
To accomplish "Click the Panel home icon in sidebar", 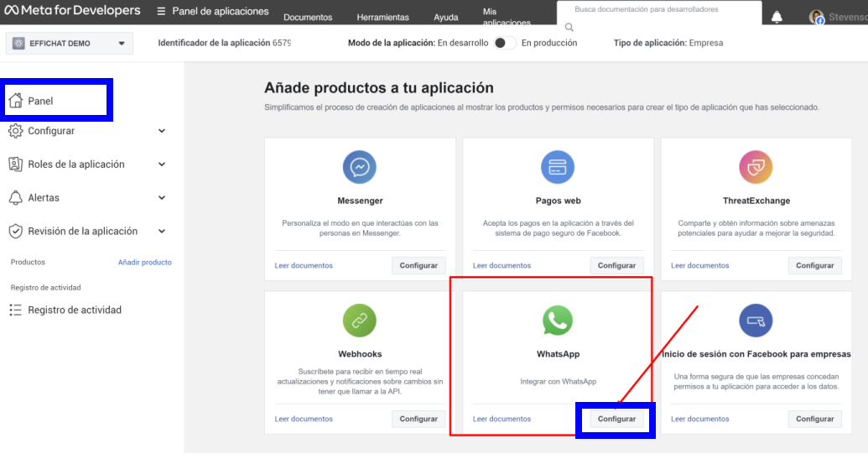I will click(15, 100).
